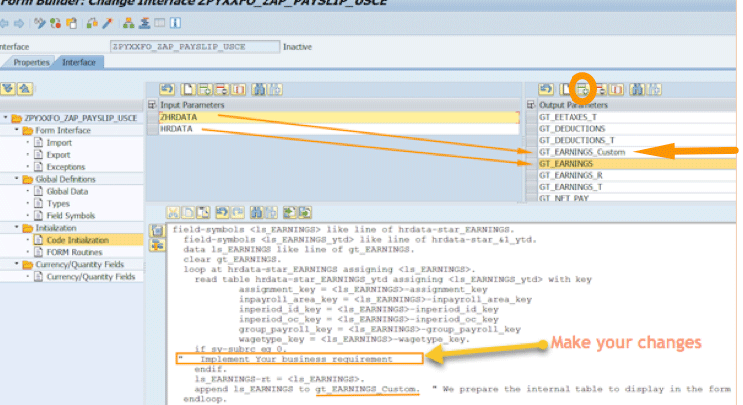The width and height of the screenshot is (743, 405).
Task: Click Save as local file icon in code toolbar
Action: (x=305, y=213)
